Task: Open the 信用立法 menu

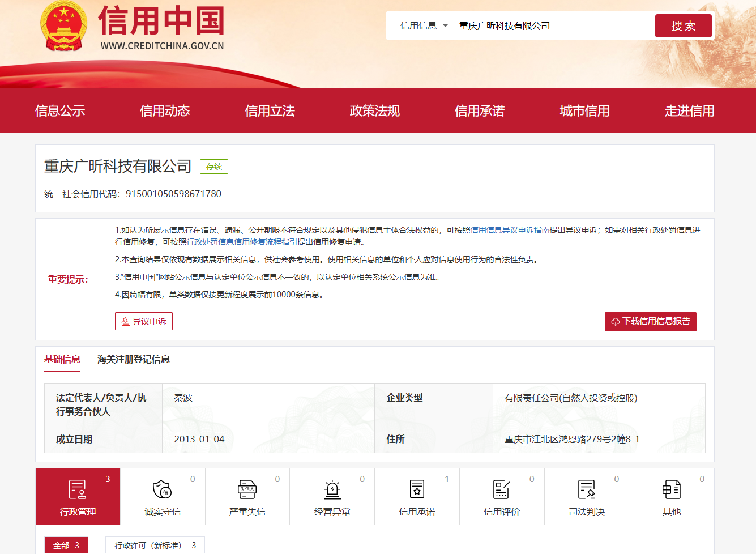Action: pyautogui.click(x=270, y=111)
